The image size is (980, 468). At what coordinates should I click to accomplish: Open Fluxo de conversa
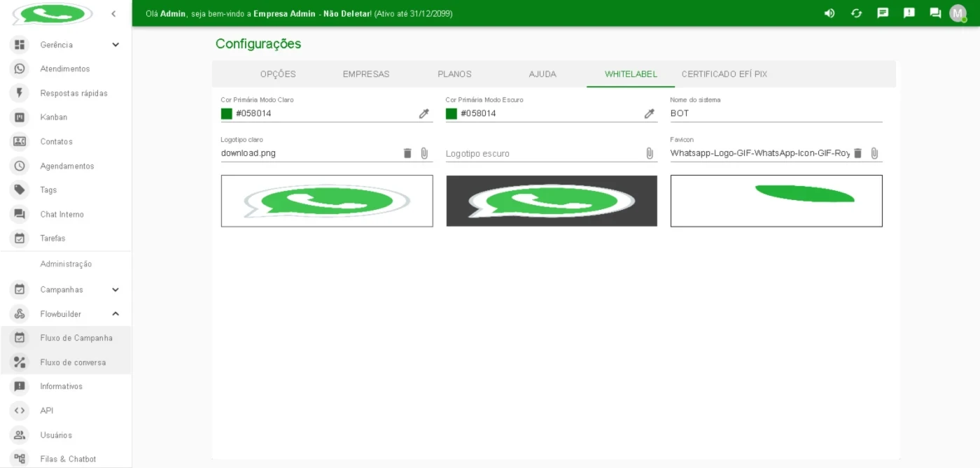coord(66,362)
